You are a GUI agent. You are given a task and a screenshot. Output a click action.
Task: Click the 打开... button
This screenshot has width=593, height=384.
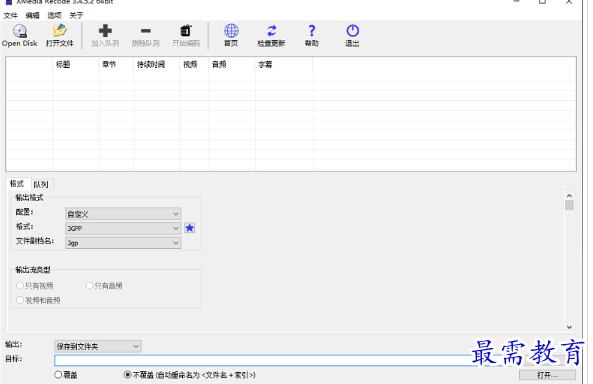(x=547, y=375)
